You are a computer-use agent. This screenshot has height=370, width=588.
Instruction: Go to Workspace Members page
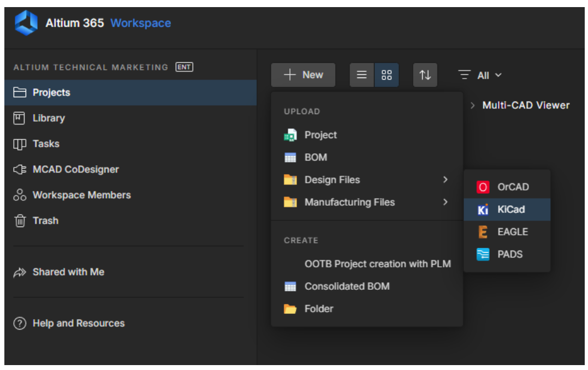[x=81, y=195]
